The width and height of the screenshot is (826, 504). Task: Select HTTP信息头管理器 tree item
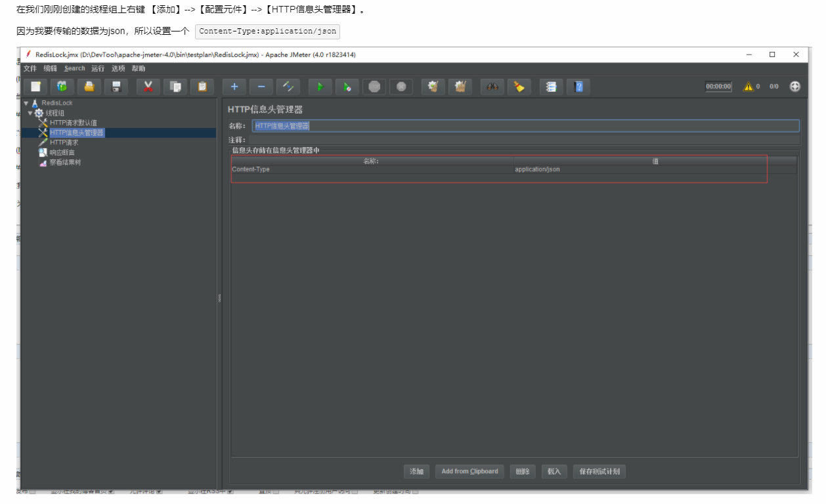(x=77, y=133)
